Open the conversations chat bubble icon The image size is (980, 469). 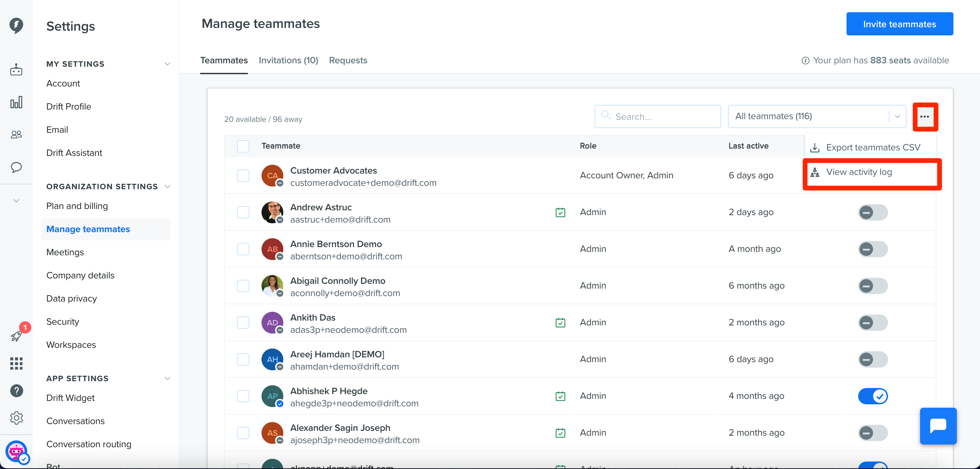[x=16, y=167]
